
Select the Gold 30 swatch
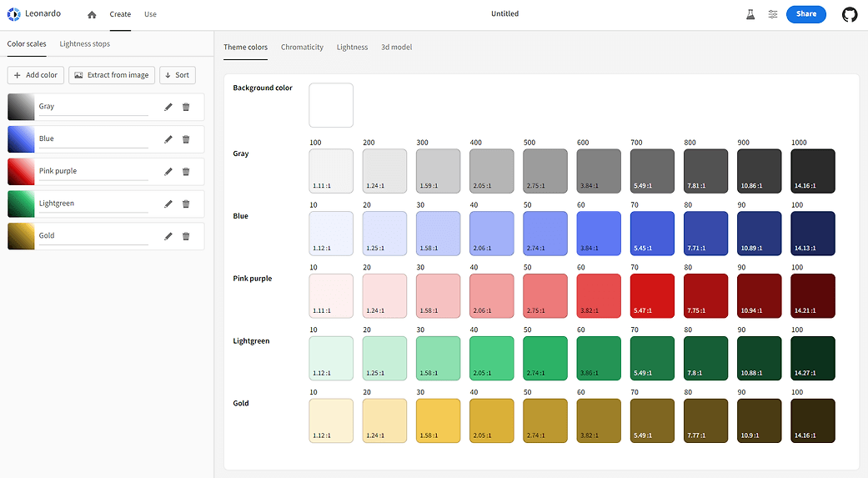point(439,421)
